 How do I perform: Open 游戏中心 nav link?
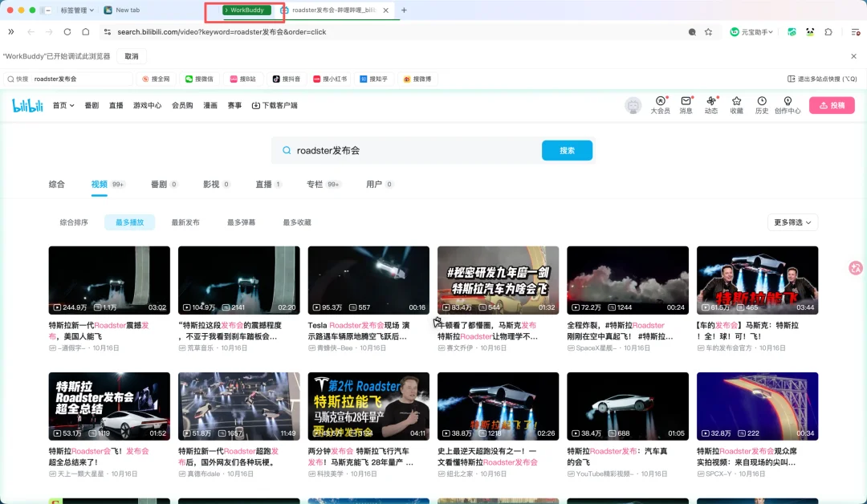(147, 105)
